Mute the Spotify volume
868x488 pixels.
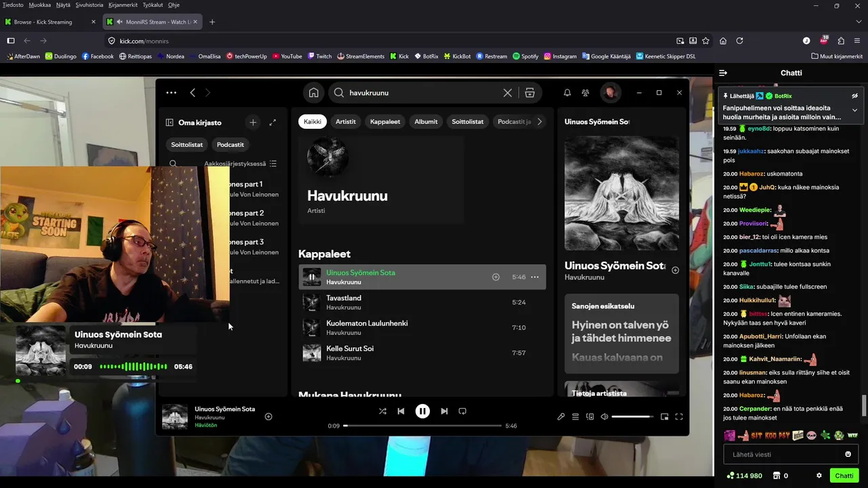pos(604,417)
